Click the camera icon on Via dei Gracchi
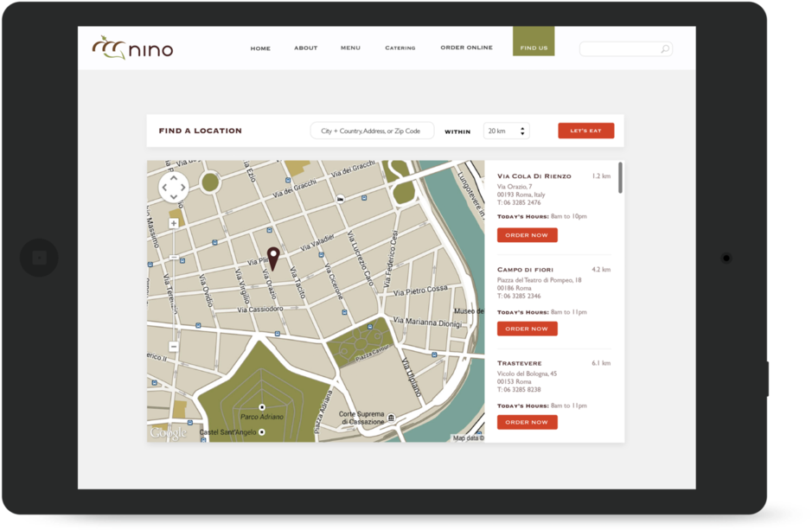 click(x=340, y=199)
